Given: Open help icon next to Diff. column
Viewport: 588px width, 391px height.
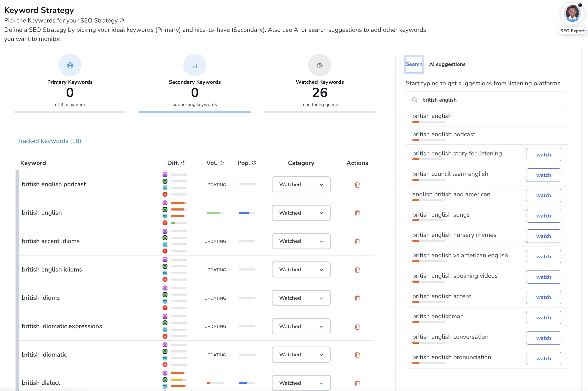Looking at the screenshot, I should click(x=183, y=163).
